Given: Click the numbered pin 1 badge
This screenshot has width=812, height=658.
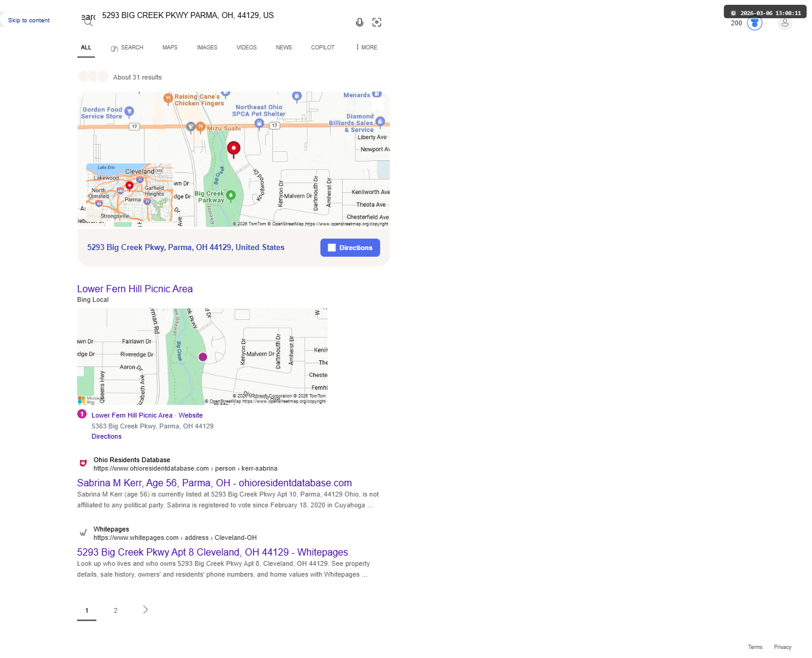Looking at the screenshot, I should 82,414.
